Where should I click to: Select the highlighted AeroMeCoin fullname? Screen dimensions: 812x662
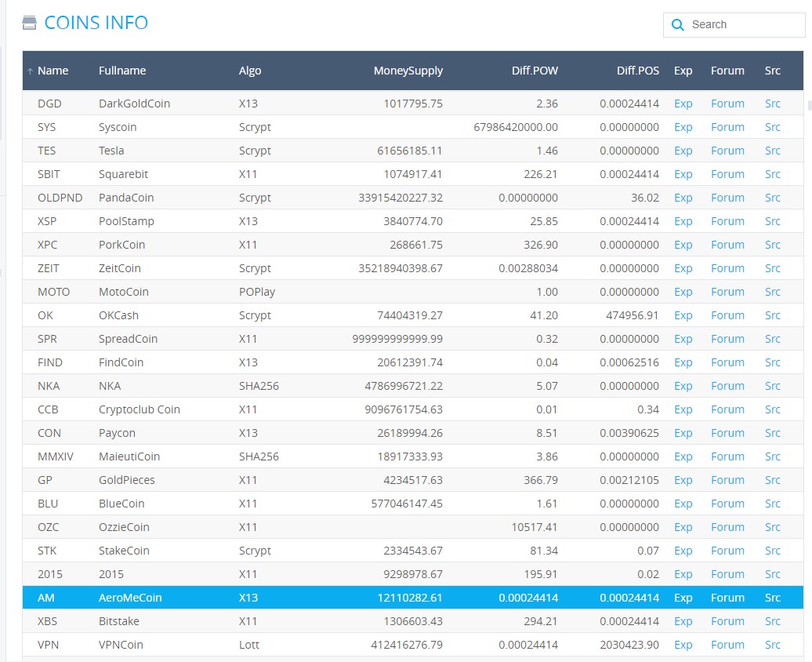tap(130, 598)
